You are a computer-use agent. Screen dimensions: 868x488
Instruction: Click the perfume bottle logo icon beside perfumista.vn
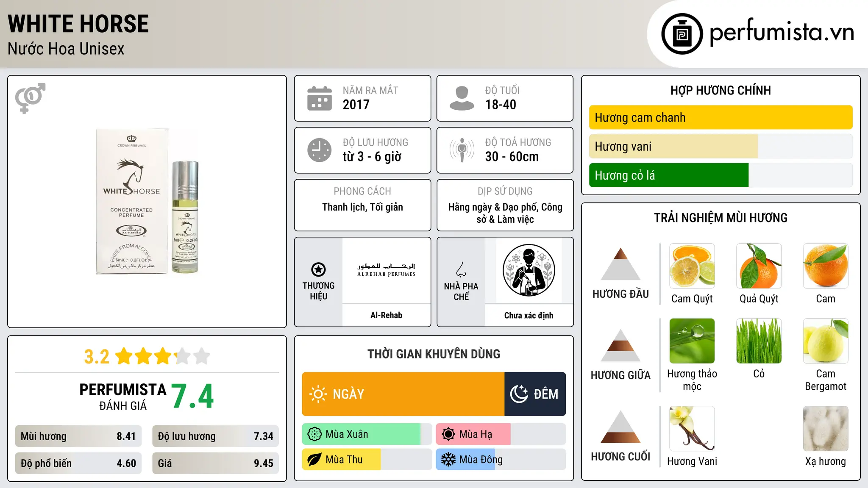point(682,34)
